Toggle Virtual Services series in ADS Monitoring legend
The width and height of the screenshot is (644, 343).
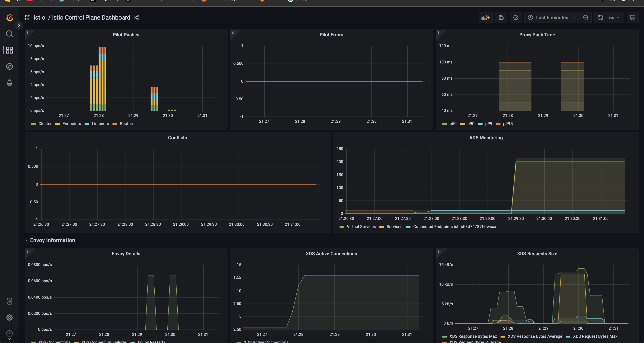point(361,227)
